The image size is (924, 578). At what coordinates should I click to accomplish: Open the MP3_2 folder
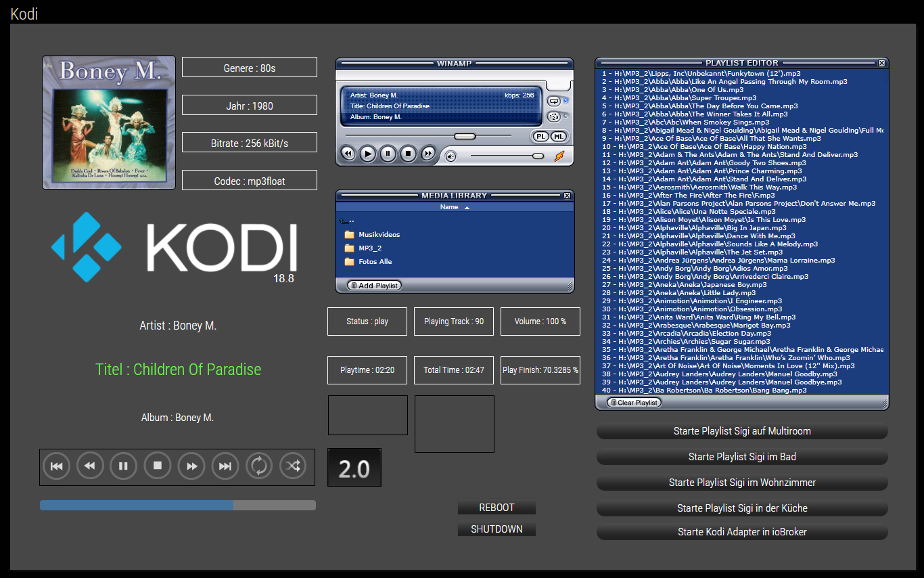coord(363,248)
